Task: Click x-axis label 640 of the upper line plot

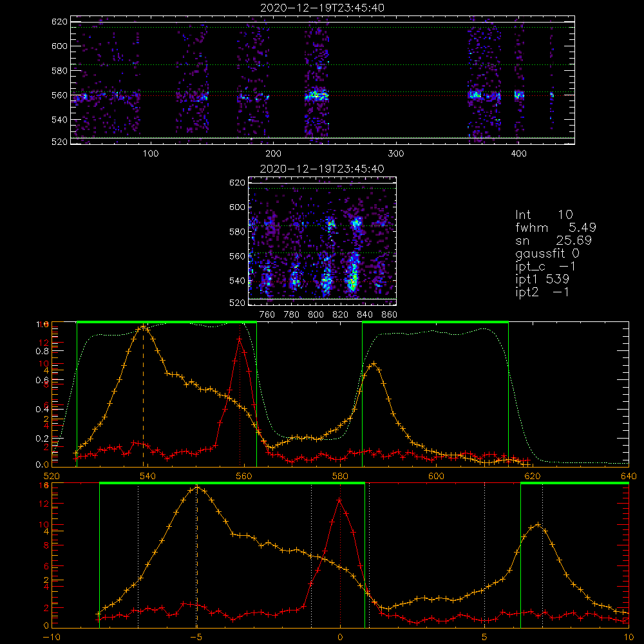Action: 629,476
